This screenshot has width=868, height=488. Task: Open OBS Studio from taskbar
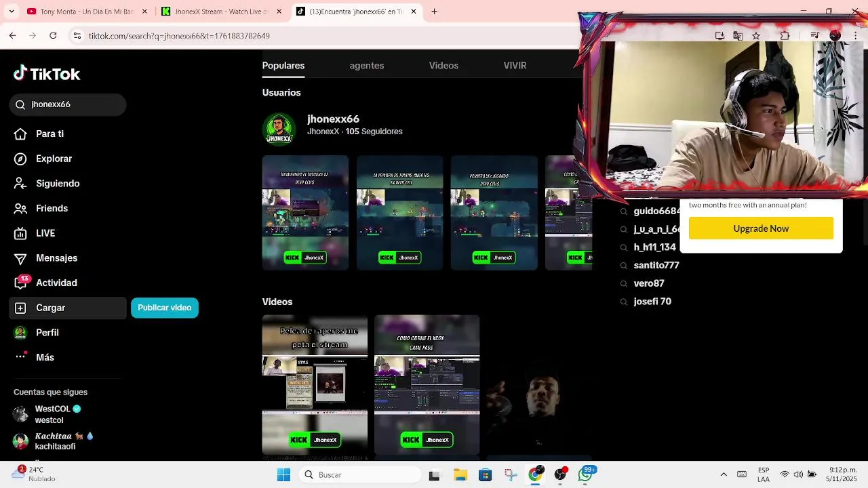click(560, 475)
